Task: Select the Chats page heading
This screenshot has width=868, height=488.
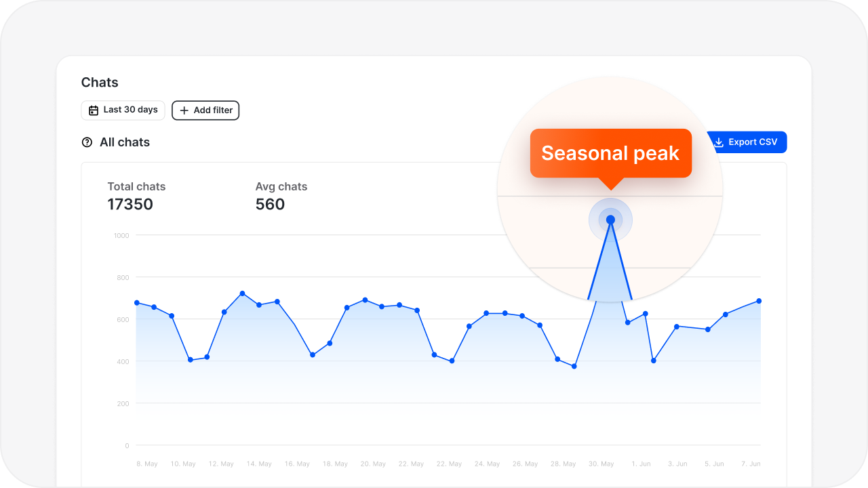Action: tap(100, 82)
